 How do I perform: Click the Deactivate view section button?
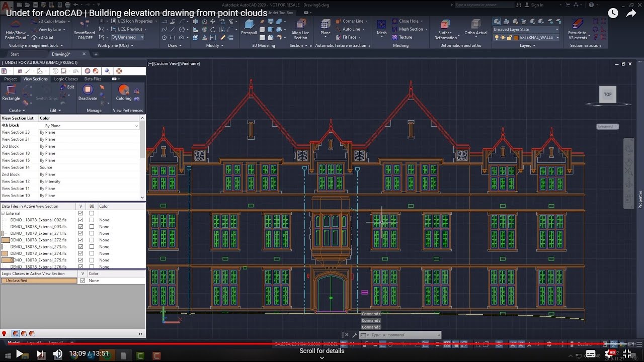pyautogui.click(x=88, y=93)
